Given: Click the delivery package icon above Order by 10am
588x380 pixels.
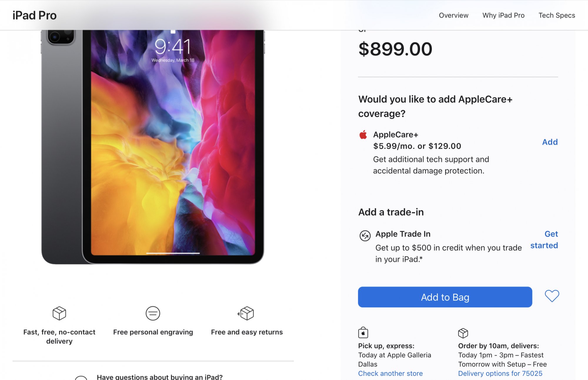Looking at the screenshot, I should click(x=463, y=333).
